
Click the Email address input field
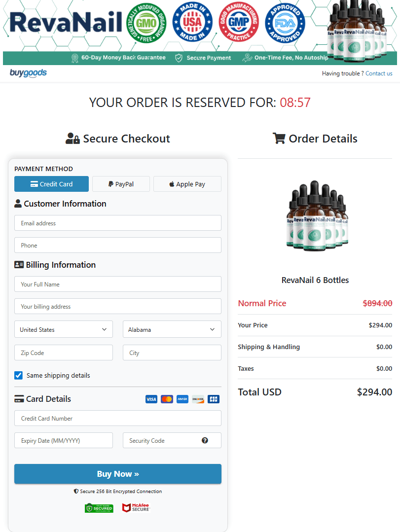click(x=117, y=223)
